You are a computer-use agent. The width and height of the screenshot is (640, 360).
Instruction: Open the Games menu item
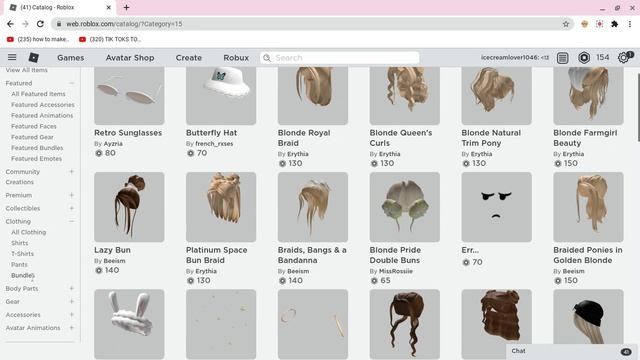pyautogui.click(x=71, y=58)
